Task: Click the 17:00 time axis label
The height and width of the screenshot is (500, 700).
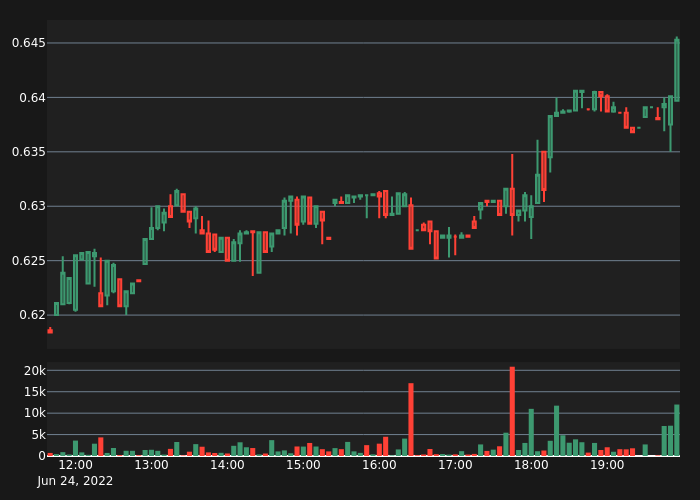Action: [x=455, y=465]
